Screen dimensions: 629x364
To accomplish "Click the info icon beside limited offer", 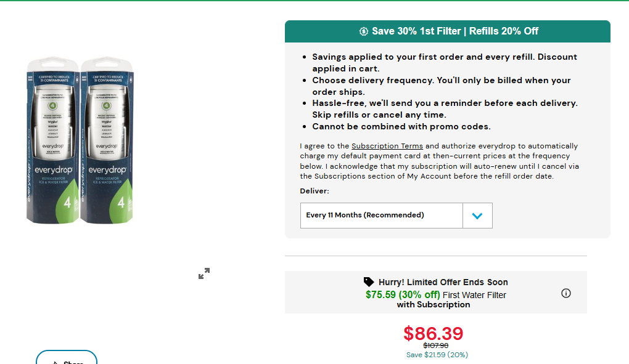I will click(x=566, y=293).
